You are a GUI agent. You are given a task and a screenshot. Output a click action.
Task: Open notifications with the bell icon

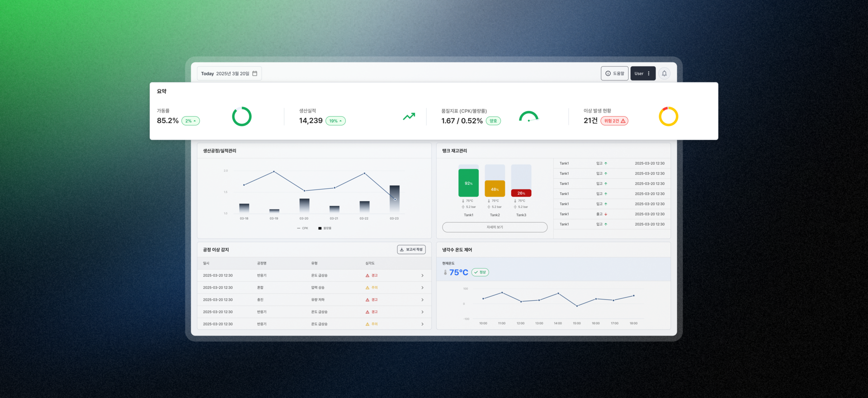coord(664,73)
